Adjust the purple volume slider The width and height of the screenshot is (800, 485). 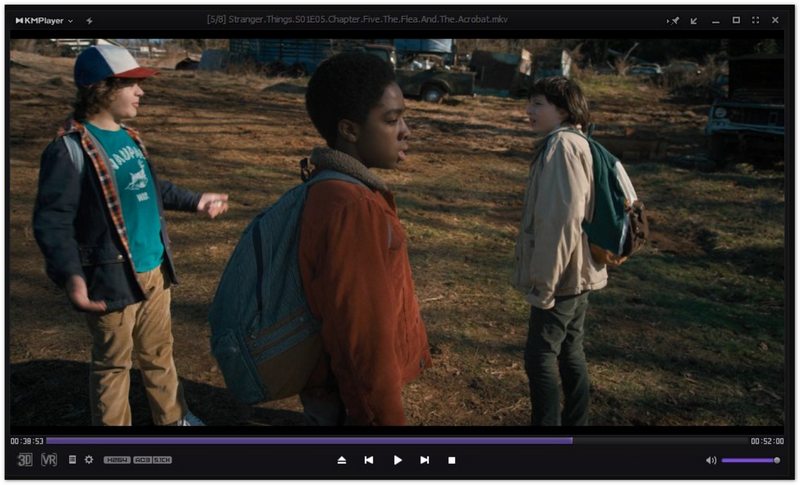click(x=751, y=461)
